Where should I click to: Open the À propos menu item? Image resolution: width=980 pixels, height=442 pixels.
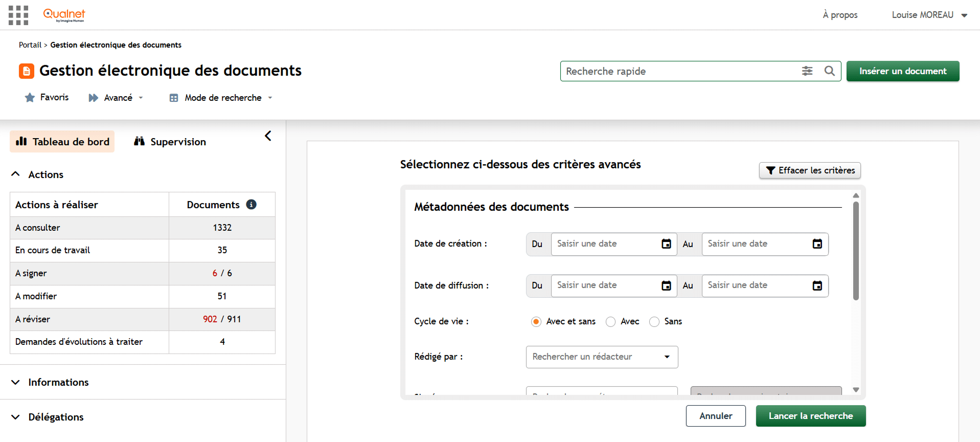[840, 15]
